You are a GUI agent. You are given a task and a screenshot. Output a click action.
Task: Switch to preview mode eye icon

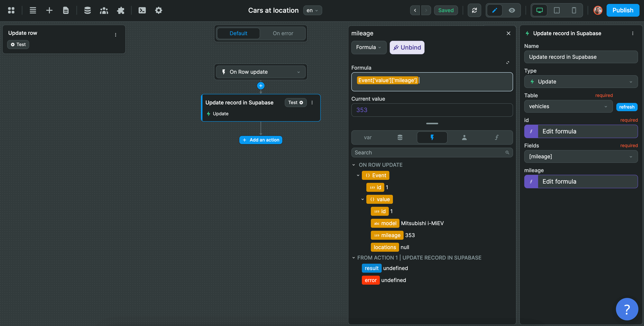[x=512, y=10]
